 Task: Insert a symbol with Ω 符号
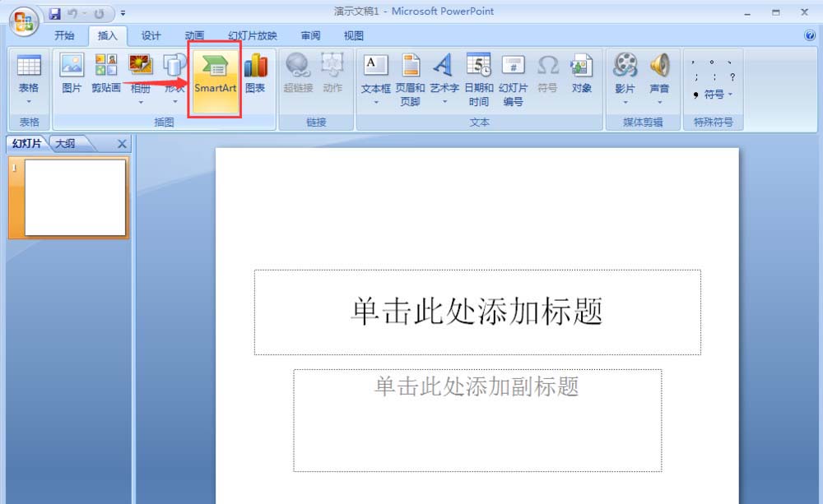tap(547, 74)
